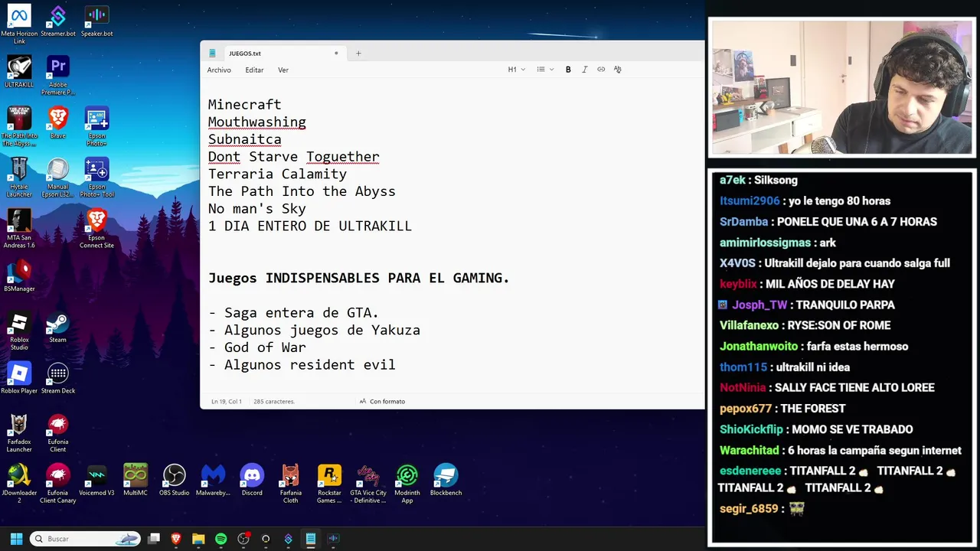
Task: Launch ULTRAKILL from the desktop
Action: coord(19,72)
